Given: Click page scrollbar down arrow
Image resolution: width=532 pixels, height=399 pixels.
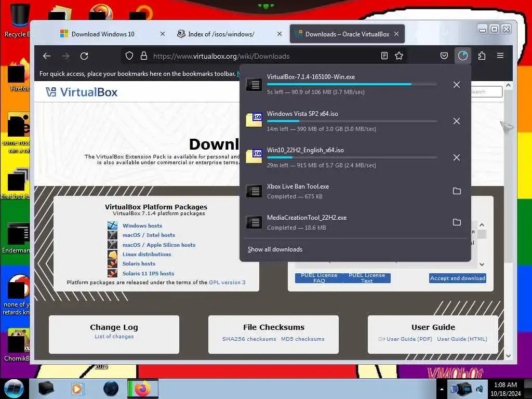Looking at the screenshot, I should tap(508, 355).
